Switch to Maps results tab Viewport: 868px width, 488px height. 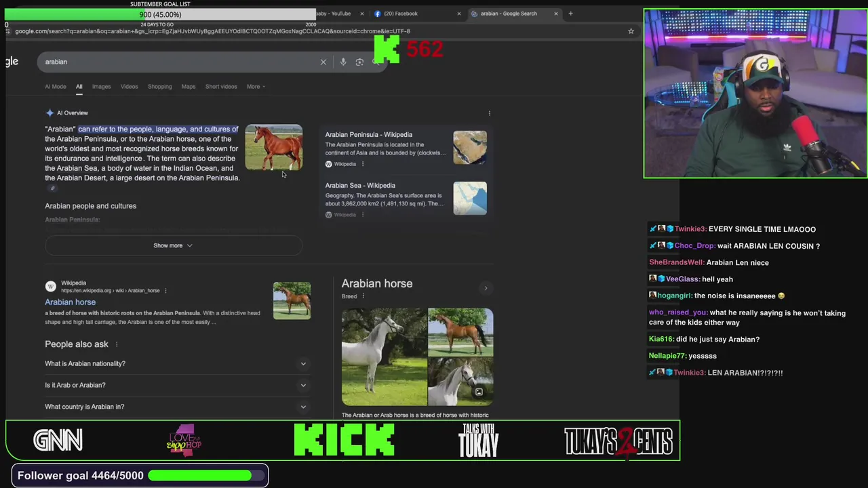[188, 87]
